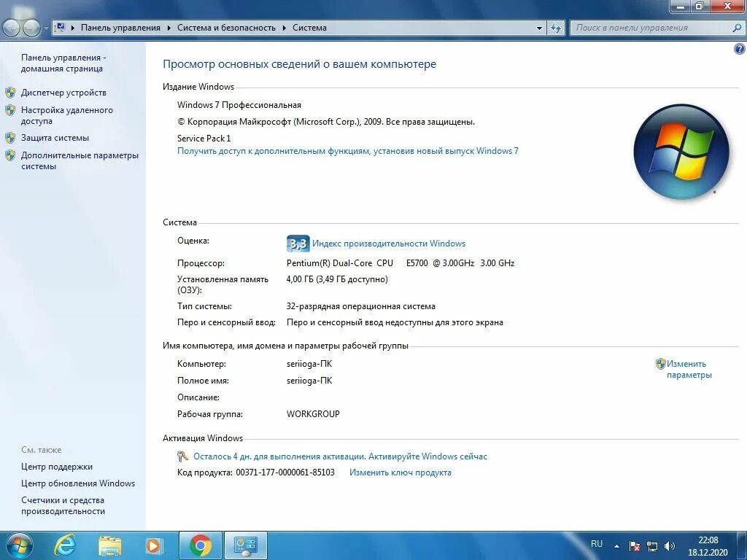Screen dimensions: 747x560
Task: Open Индекс производительности Windows link
Action: (389, 244)
